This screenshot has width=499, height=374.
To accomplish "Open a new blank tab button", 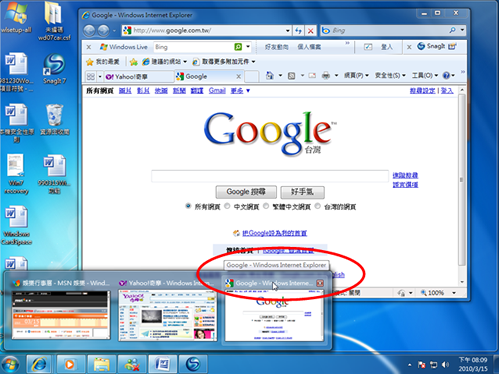I will coord(252,77).
